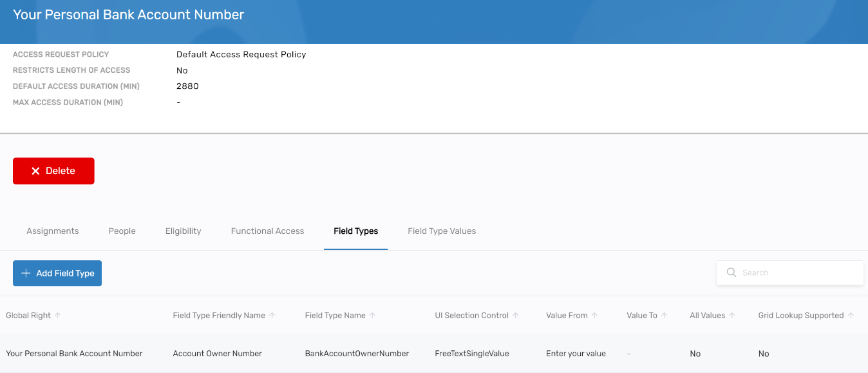Click the plus icon on Add Field Type
Image resolution: width=868 pixels, height=373 pixels.
coord(26,273)
